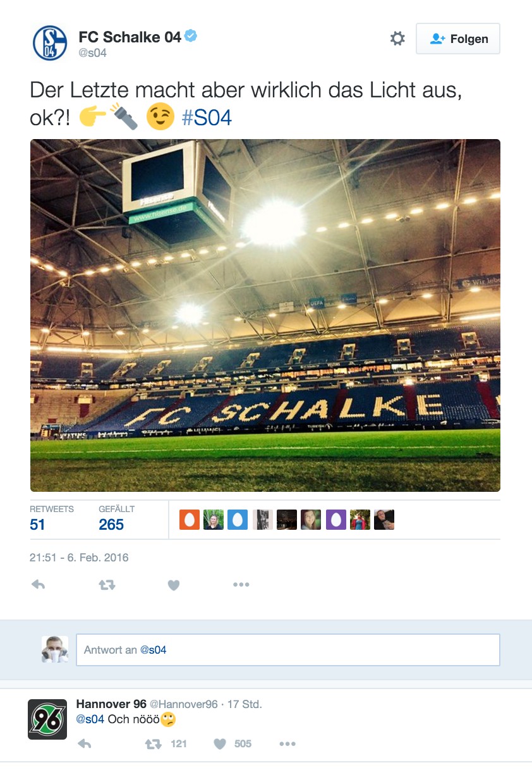Reply to the Schalke tweet
This screenshot has height=770, width=532.
tap(39, 585)
